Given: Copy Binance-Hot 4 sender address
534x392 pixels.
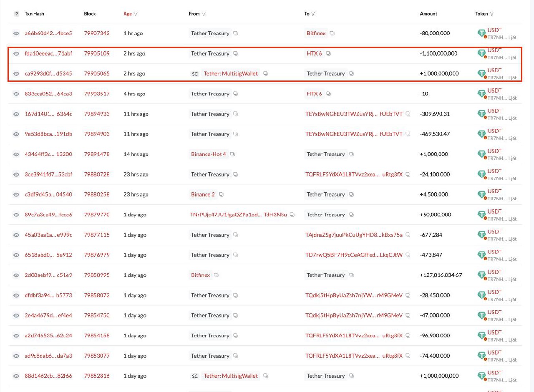Looking at the screenshot, I should pyautogui.click(x=232, y=154).
